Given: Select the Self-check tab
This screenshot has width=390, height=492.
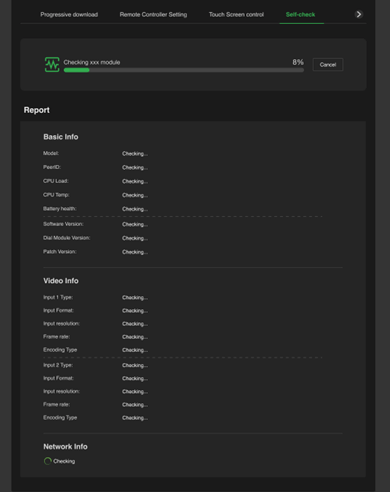Looking at the screenshot, I should tap(300, 15).
